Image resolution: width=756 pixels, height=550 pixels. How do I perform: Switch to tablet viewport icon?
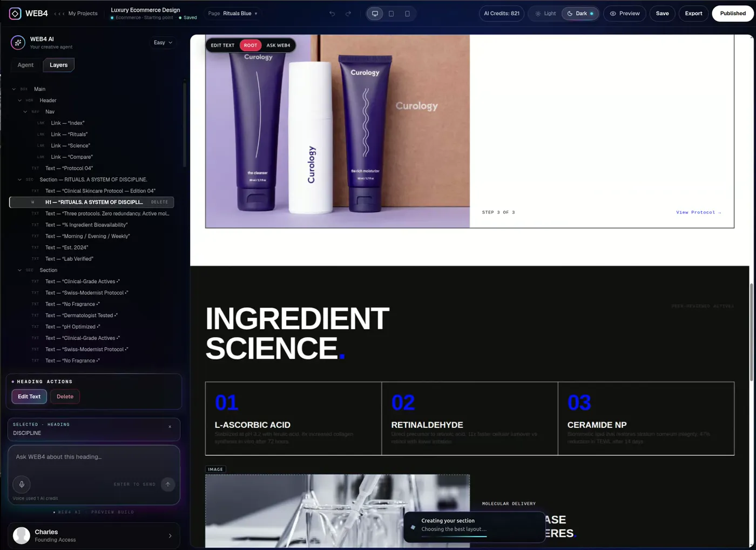[x=391, y=14]
